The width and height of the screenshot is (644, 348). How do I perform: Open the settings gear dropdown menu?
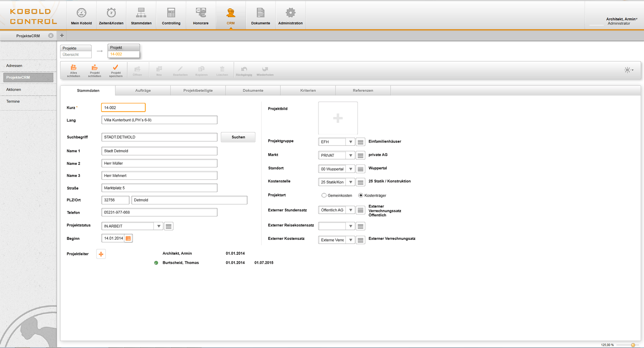pyautogui.click(x=629, y=70)
